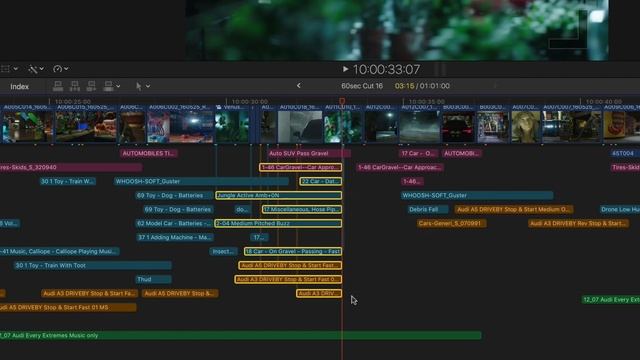Image resolution: width=640 pixels, height=360 pixels.
Task: Click the transform crop tool icon
Action: coord(6,69)
